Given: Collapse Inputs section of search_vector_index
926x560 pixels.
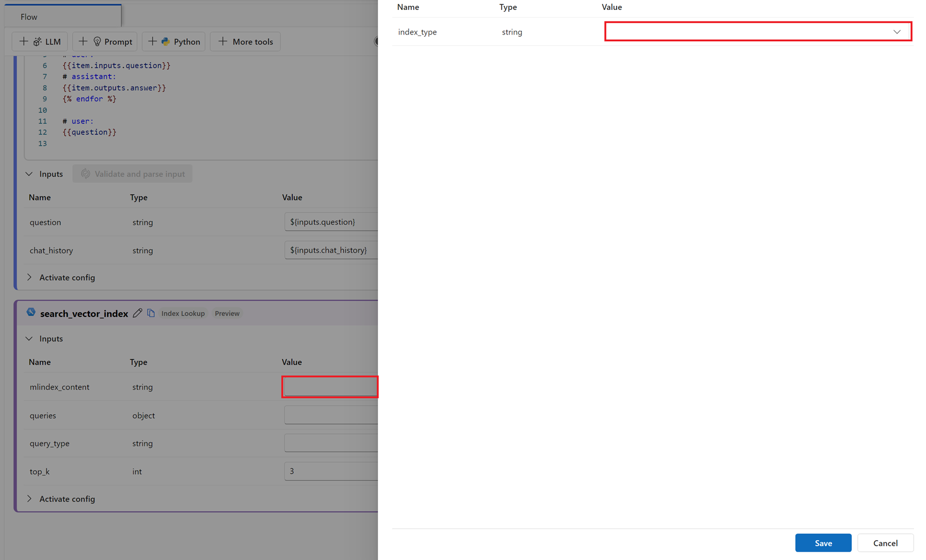Looking at the screenshot, I should point(29,338).
